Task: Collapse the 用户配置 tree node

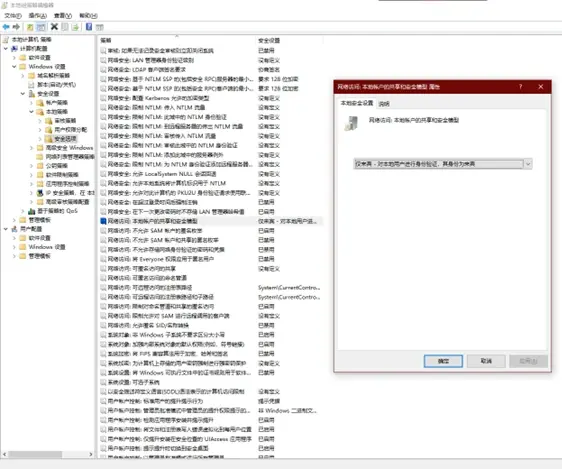Action: (6, 229)
